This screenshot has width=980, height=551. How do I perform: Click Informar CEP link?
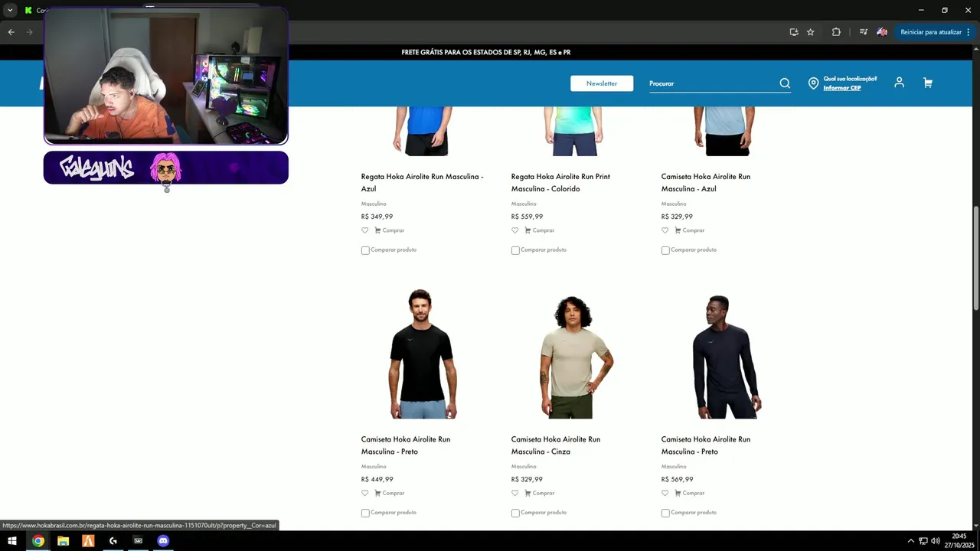[x=842, y=88]
